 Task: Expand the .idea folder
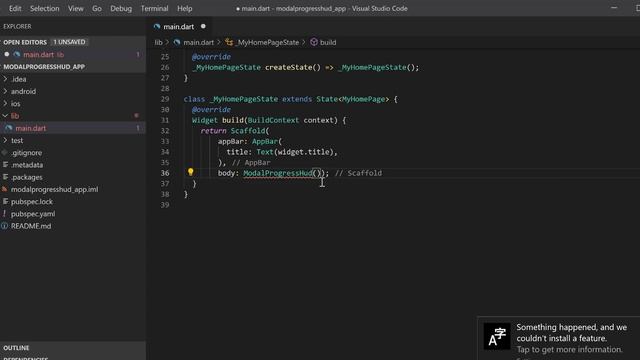pos(18,79)
